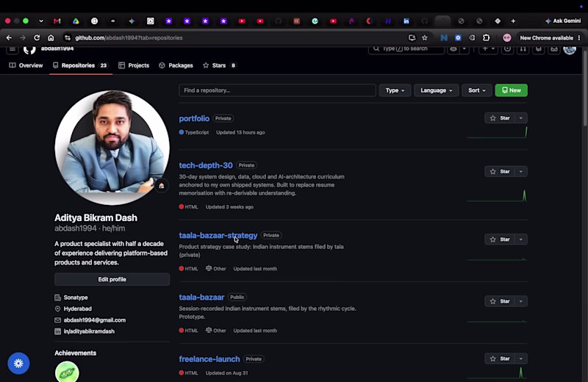Open star list dropdown for taala-bazaar
This screenshot has width=588, height=382.
(521, 301)
